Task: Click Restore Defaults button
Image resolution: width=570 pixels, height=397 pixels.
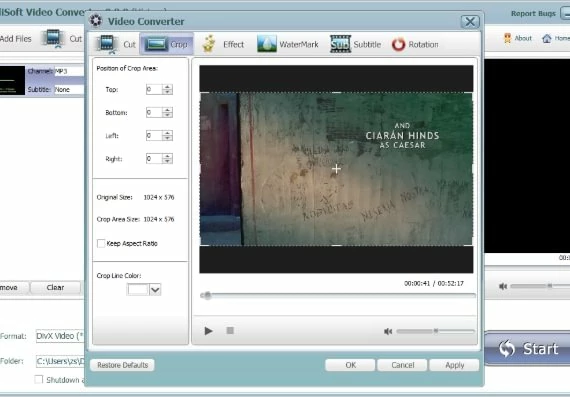Action: (123, 365)
